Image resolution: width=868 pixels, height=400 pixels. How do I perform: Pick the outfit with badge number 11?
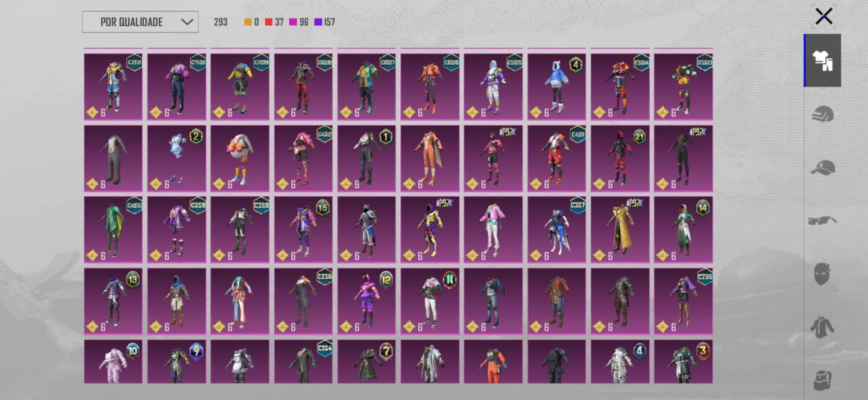coord(430,301)
